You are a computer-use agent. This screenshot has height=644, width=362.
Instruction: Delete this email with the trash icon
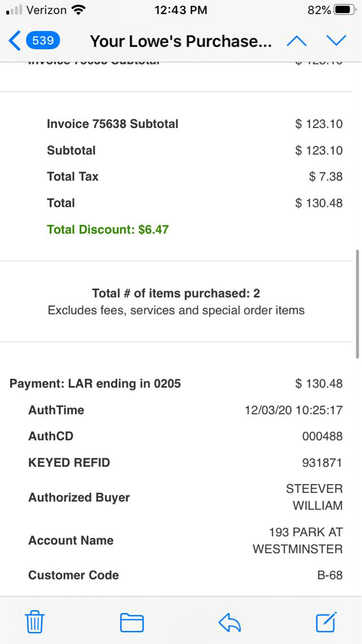pyautogui.click(x=35, y=622)
